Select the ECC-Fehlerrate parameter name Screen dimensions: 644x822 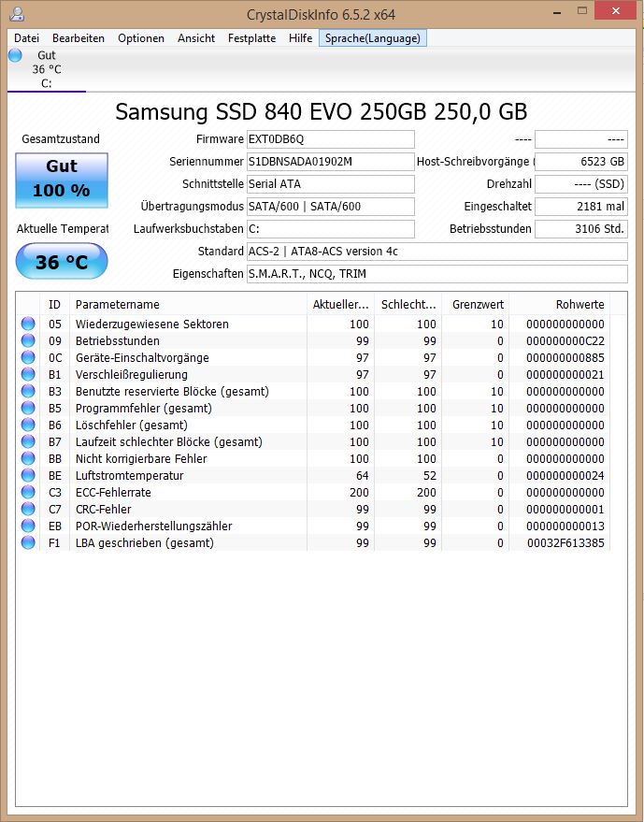pyautogui.click(x=113, y=492)
